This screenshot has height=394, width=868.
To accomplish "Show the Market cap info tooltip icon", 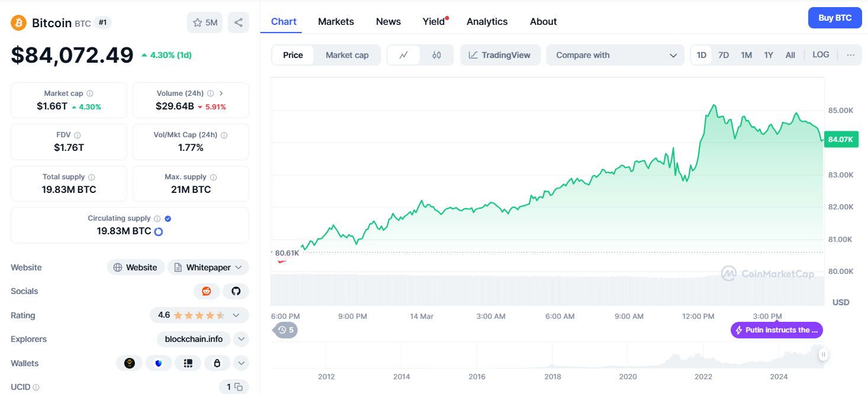I will 90,93.
